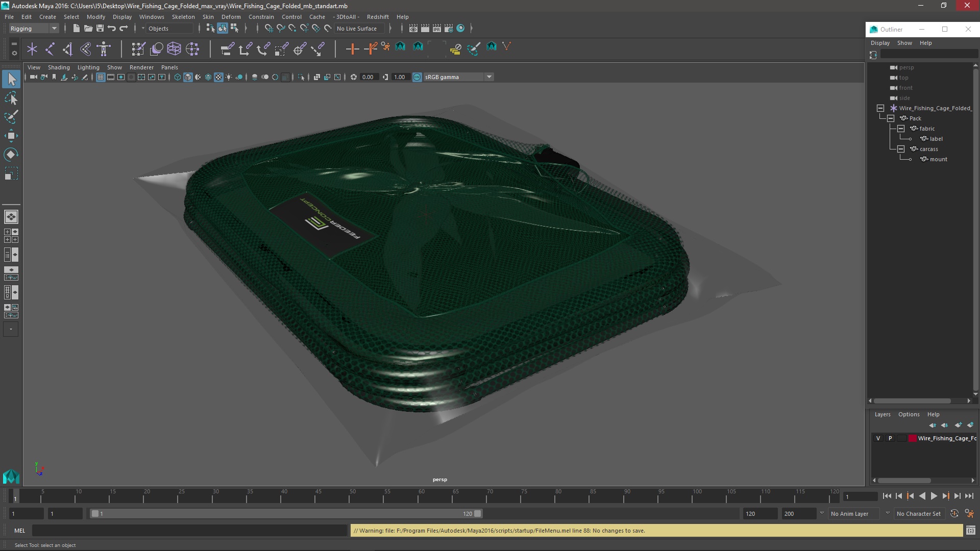Click the MEL command input field
Screen dimensions: 980x551
tap(189, 531)
